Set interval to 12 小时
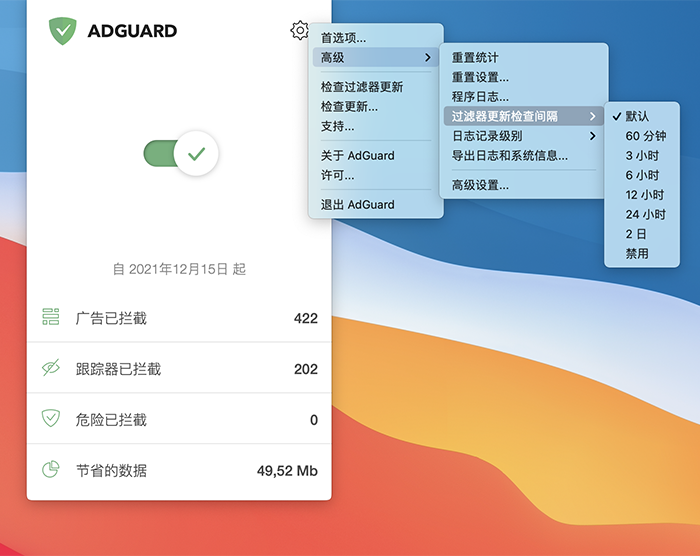 pyautogui.click(x=642, y=195)
